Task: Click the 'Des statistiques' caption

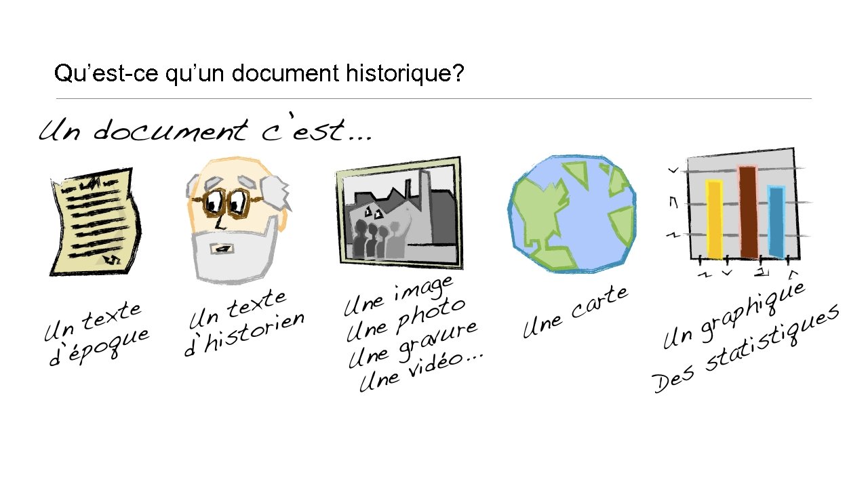Action: tap(746, 350)
